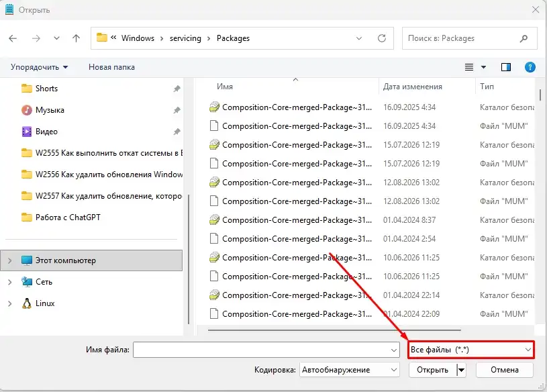Select catalog file dated 16.09.2025 4:34

pos(372,107)
